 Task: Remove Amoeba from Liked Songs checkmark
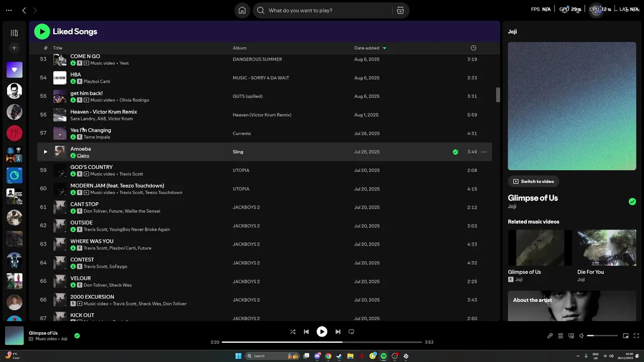[455, 152]
